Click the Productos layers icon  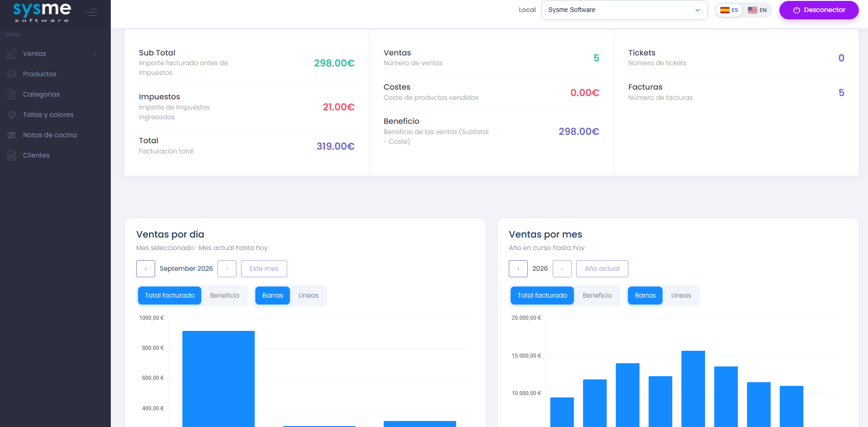pos(12,74)
